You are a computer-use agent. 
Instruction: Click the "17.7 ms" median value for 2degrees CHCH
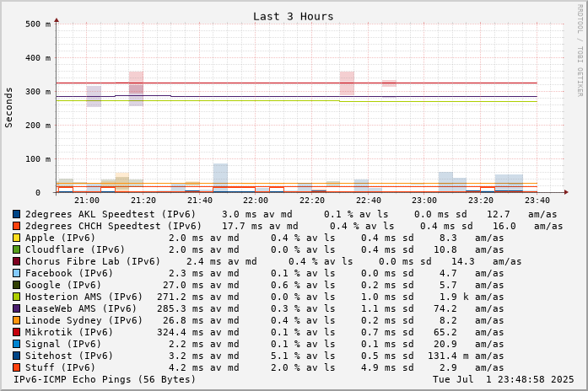pos(242,226)
